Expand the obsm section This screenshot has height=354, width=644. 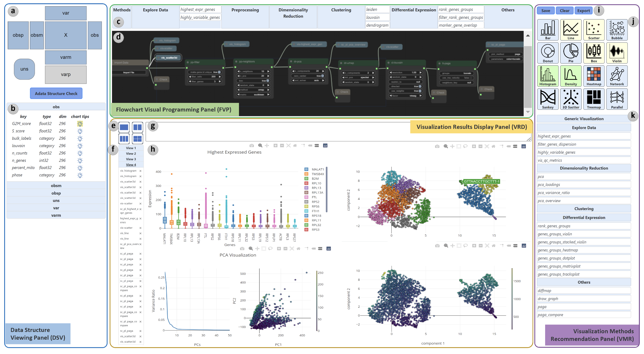pyautogui.click(x=56, y=186)
